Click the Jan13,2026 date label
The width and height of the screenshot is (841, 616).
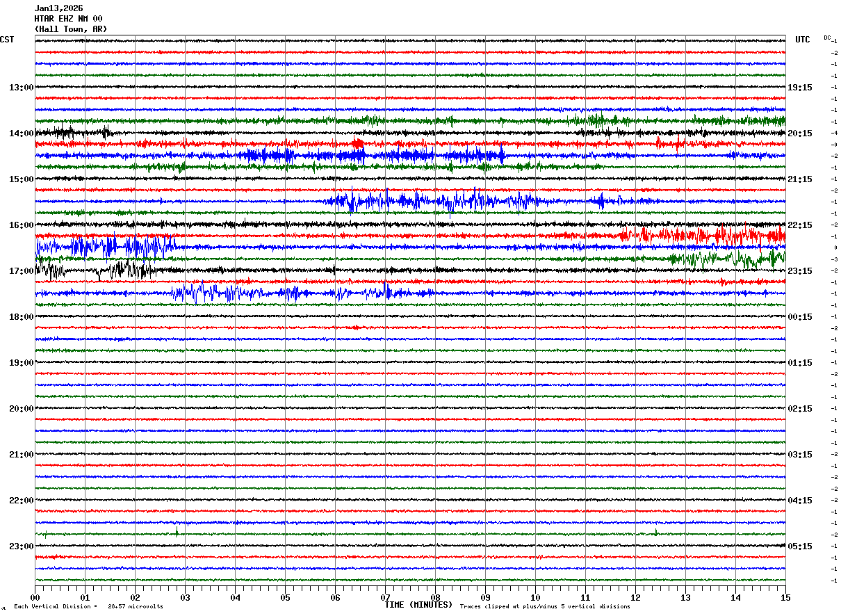(x=59, y=8)
